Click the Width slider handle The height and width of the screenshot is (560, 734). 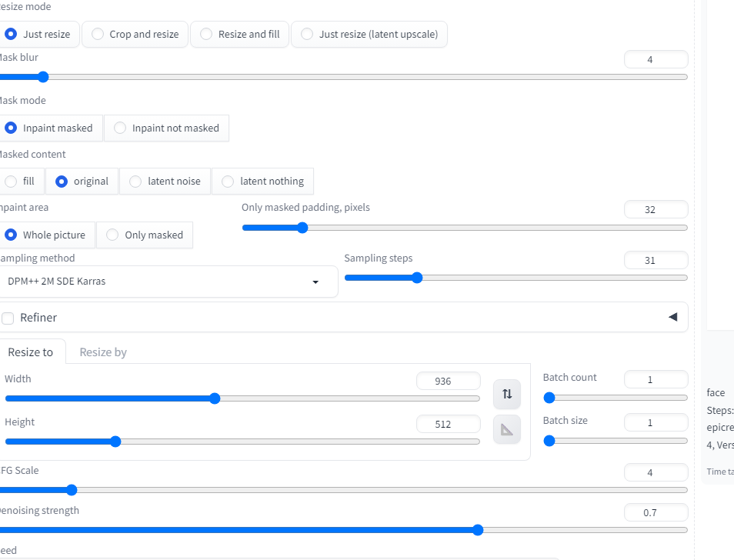point(215,398)
